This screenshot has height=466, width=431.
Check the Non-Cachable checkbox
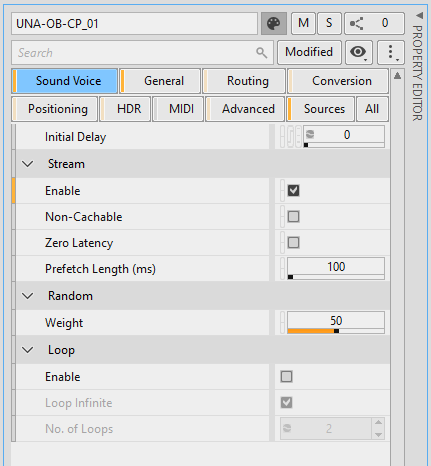293,217
